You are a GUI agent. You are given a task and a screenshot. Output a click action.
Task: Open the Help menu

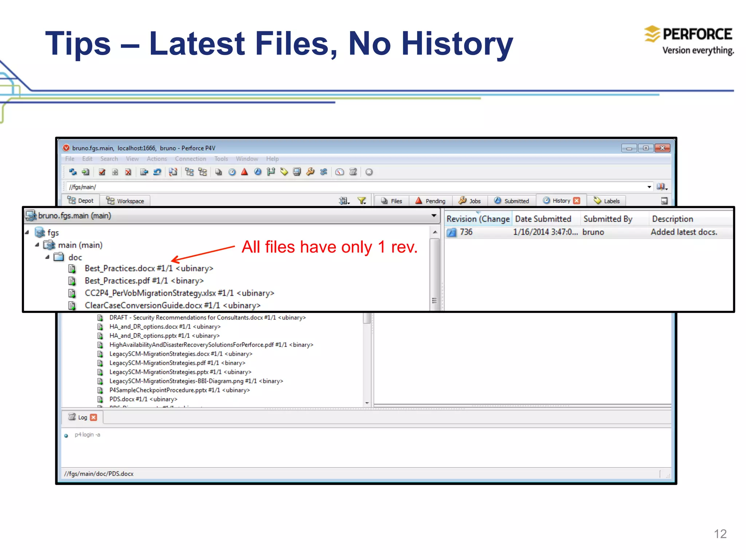pyautogui.click(x=272, y=159)
